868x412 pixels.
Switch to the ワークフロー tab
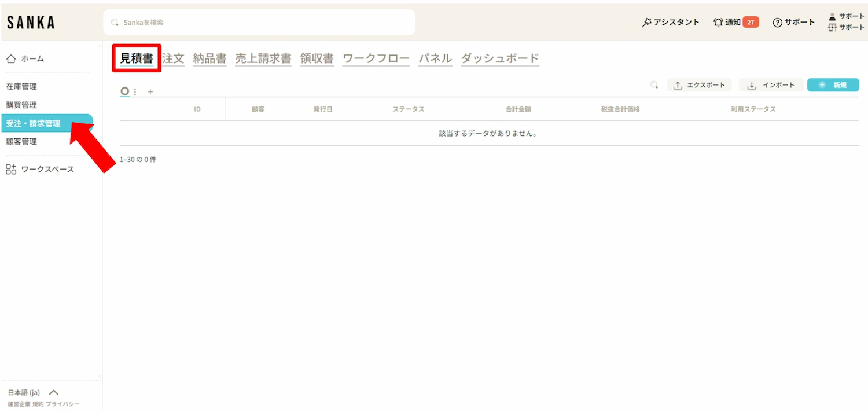[x=376, y=58]
